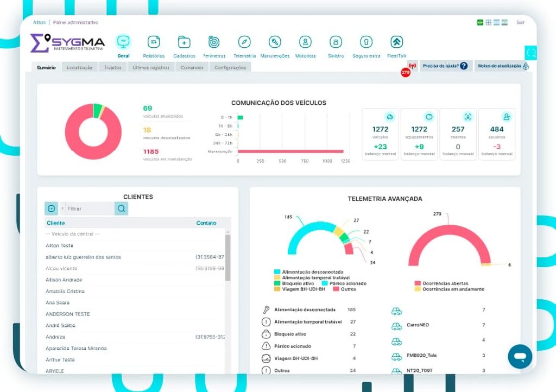The width and height of the screenshot is (556, 392).
Task: Switch to the Localização tab
Action: [x=79, y=67]
